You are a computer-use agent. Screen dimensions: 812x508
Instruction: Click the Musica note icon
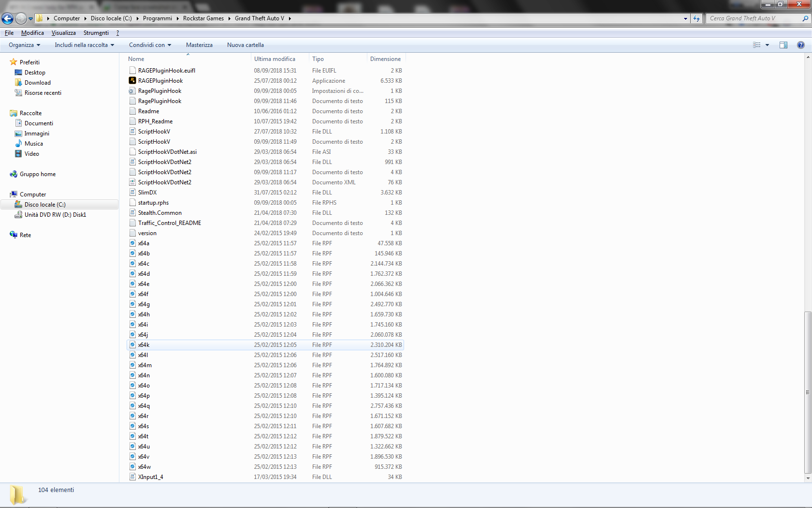[18, 143]
